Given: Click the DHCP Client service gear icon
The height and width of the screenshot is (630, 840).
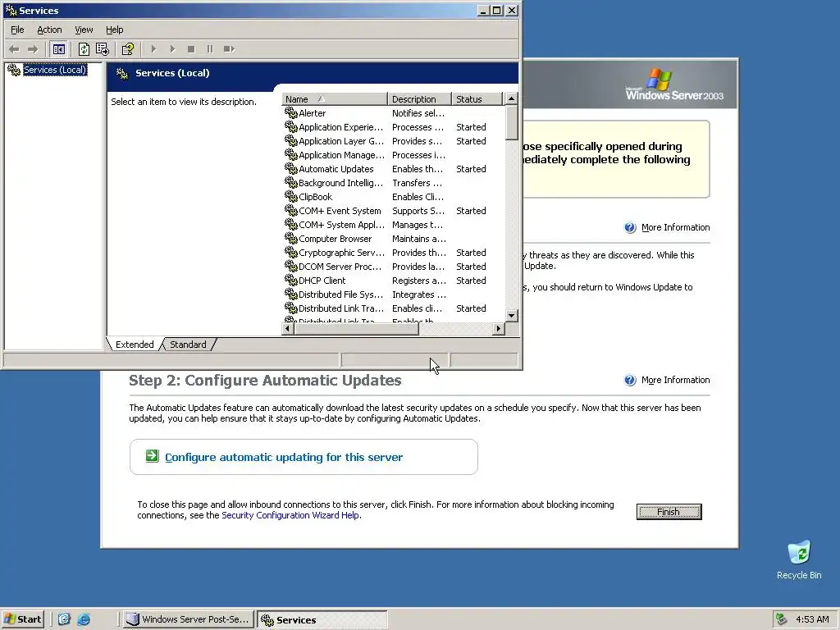Looking at the screenshot, I should tap(291, 281).
